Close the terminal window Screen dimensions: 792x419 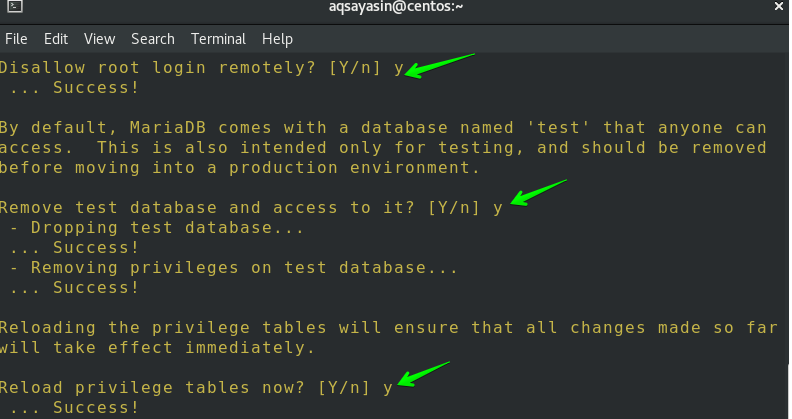pos(778,11)
